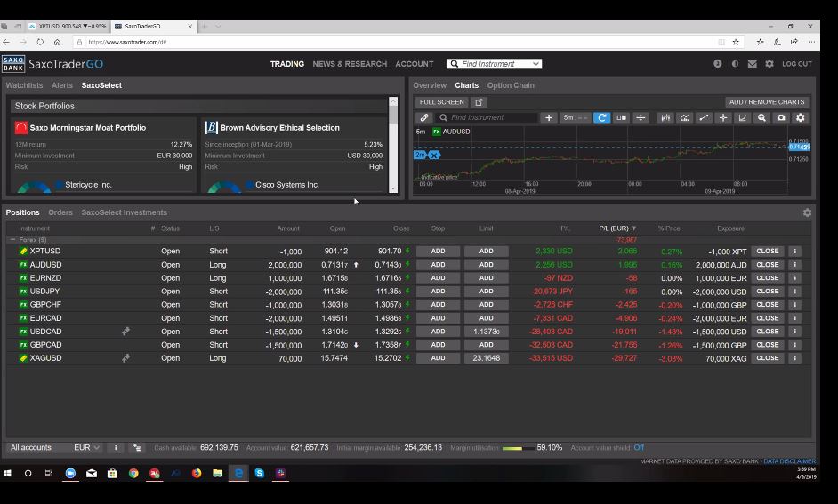Click the chart link instrument icon
This screenshot has width=838, height=504.
click(423, 117)
